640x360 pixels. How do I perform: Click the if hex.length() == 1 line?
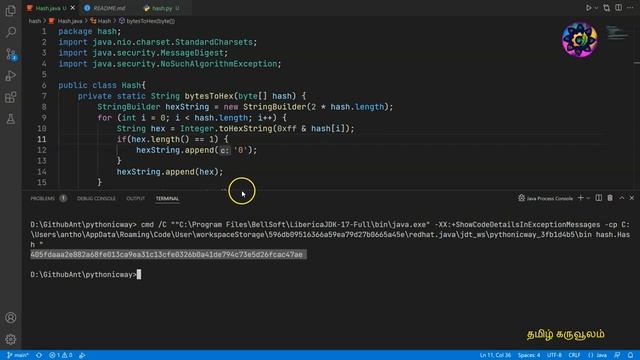pyautogui.click(x=172, y=139)
